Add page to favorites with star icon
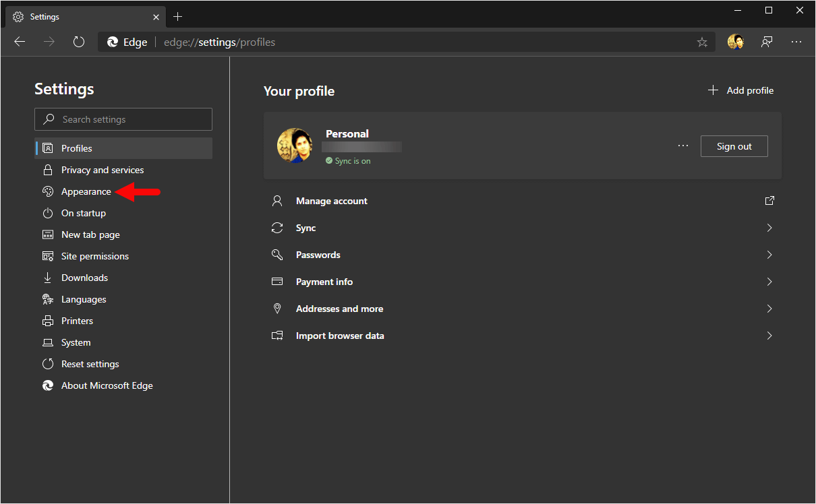 [702, 42]
